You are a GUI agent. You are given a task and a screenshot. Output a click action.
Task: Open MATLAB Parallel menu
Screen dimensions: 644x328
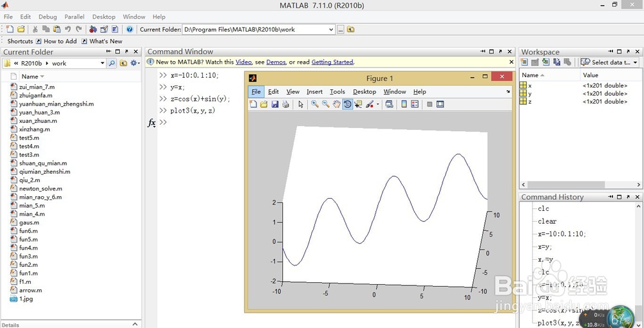(74, 17)
